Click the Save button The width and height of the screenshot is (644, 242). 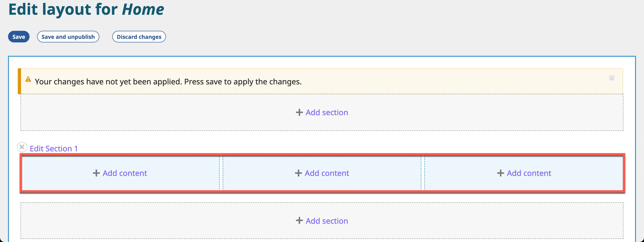[x=19, y=37]
